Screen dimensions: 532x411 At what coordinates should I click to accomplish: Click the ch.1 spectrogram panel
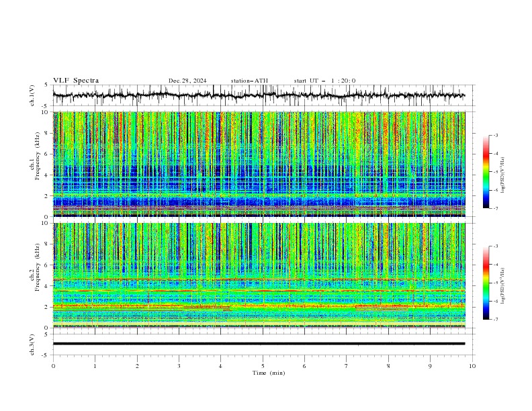(x=259, y=164)
